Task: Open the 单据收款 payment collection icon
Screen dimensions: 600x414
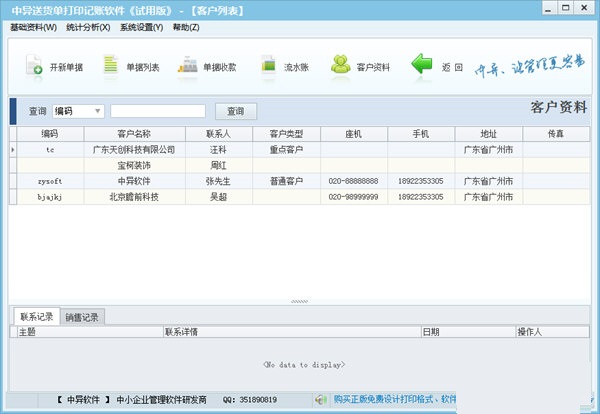Action: point(188,65)
